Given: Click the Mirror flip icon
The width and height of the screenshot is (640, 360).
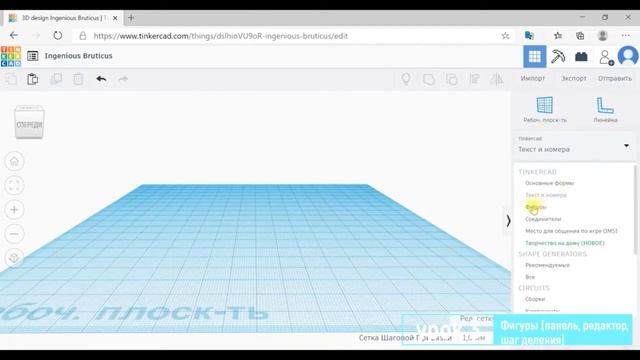Looking at the screenshot, I should coord(497,79).
